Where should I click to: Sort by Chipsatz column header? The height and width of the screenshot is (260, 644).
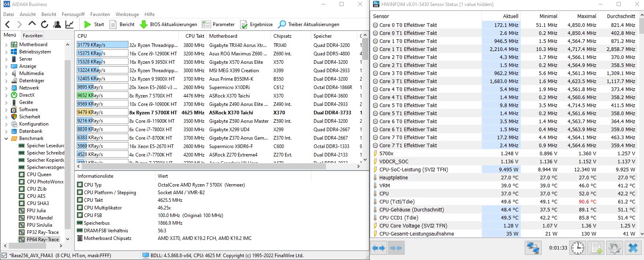point(291,36)
